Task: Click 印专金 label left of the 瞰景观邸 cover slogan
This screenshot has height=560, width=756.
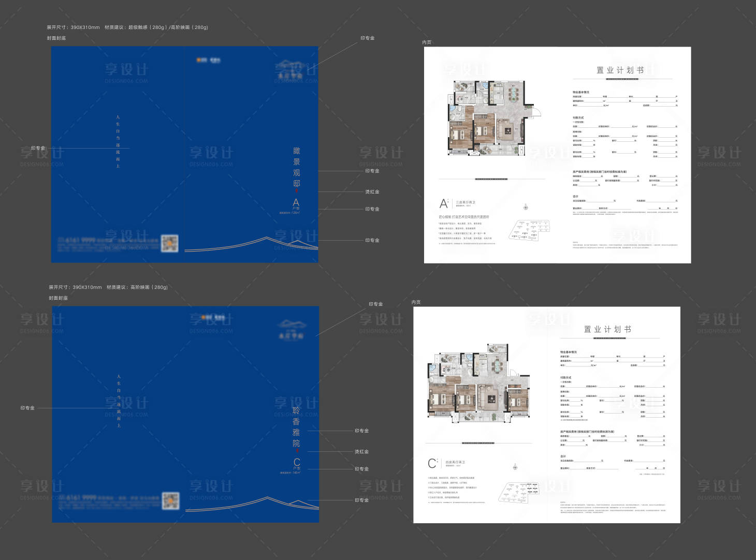Action: (x=38, y=148)
